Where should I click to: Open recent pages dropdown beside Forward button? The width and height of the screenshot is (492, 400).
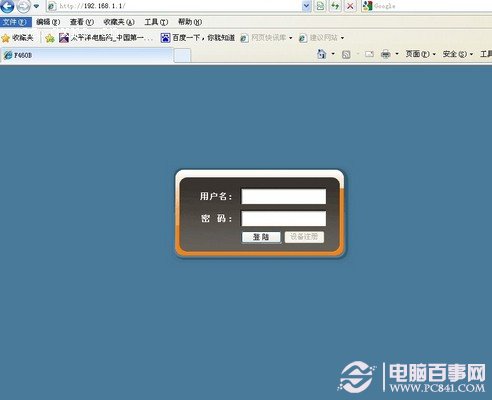(36, 6)
